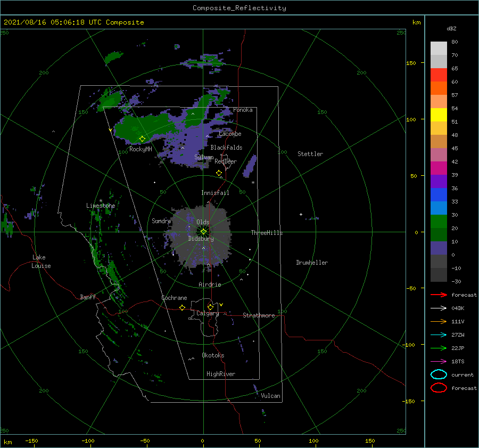Screen dimensions: 479x448
Task: Pick the cyan 27ZW arrow legend entry
Action: point(439,335)
